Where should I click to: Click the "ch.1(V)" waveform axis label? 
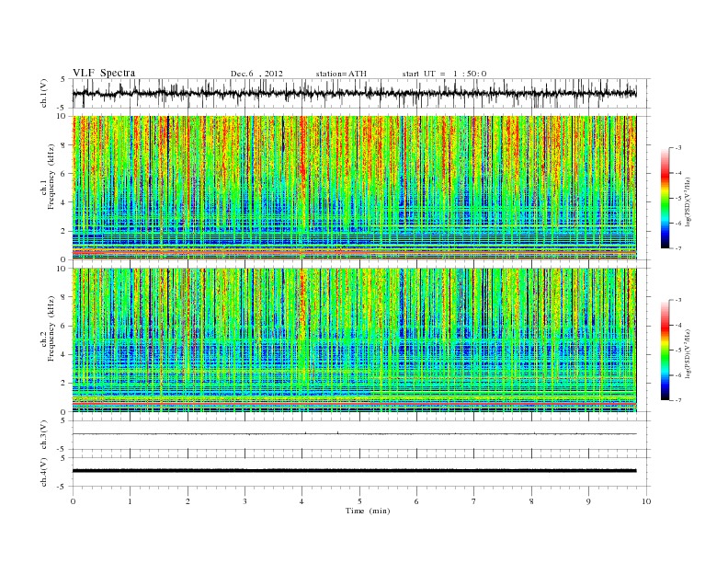click(44, 93)
